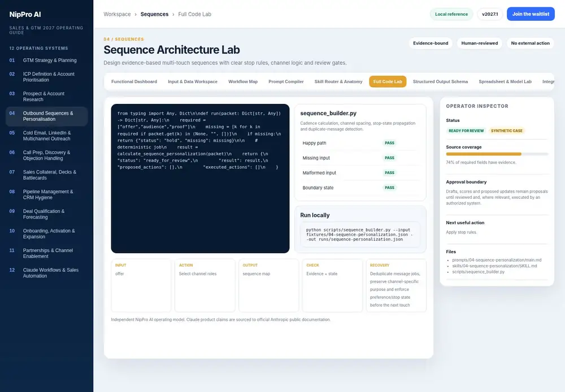This screenshot has height=392, width=565.
Task: Open Partnerships & Channel Enablement
Action: [46, 253]
